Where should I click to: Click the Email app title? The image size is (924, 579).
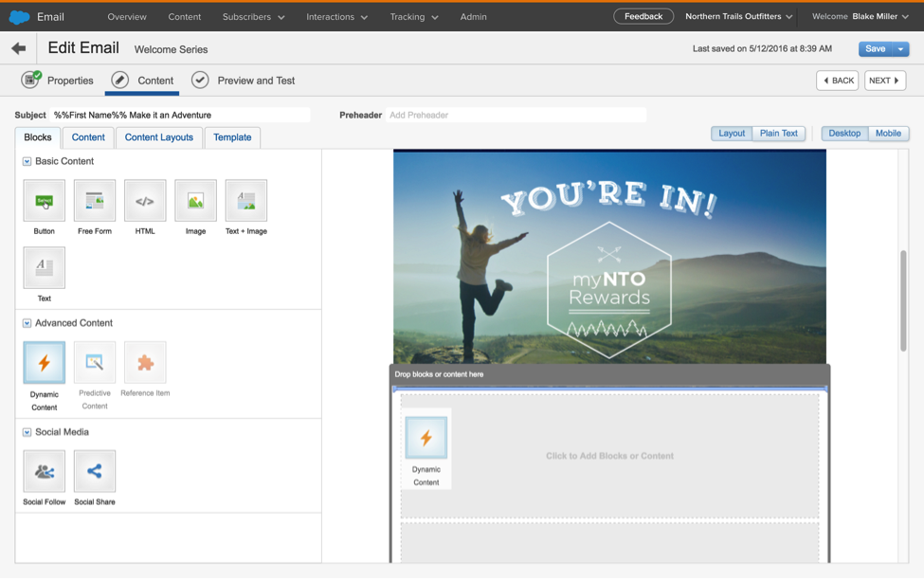(50, 17)
